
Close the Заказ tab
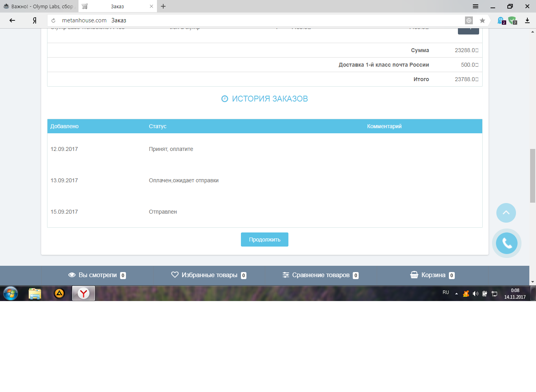151,6
